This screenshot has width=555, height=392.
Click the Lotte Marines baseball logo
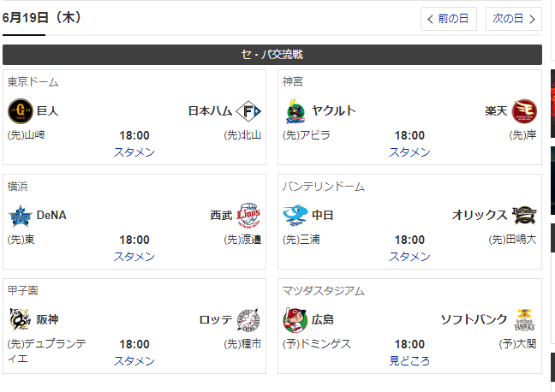[248, 320]
